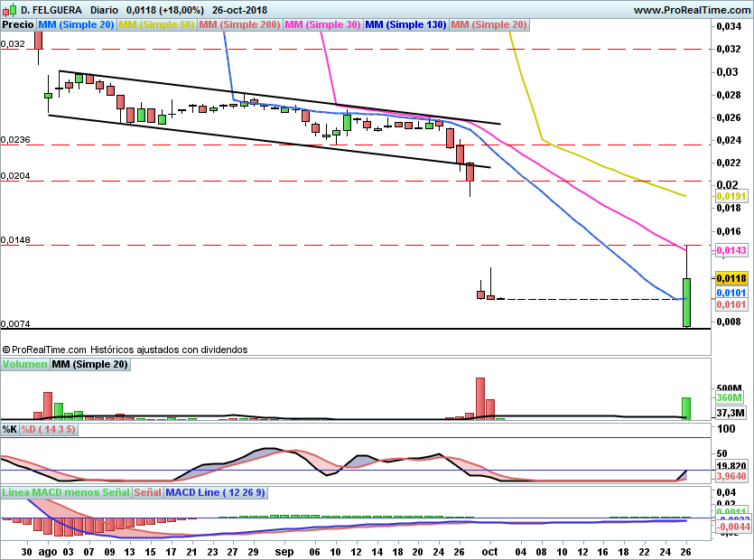This screenshot has height=560, width=754.
Task: Click the yellow 0,0118 current price tag
Action: (x=730, y=279)
